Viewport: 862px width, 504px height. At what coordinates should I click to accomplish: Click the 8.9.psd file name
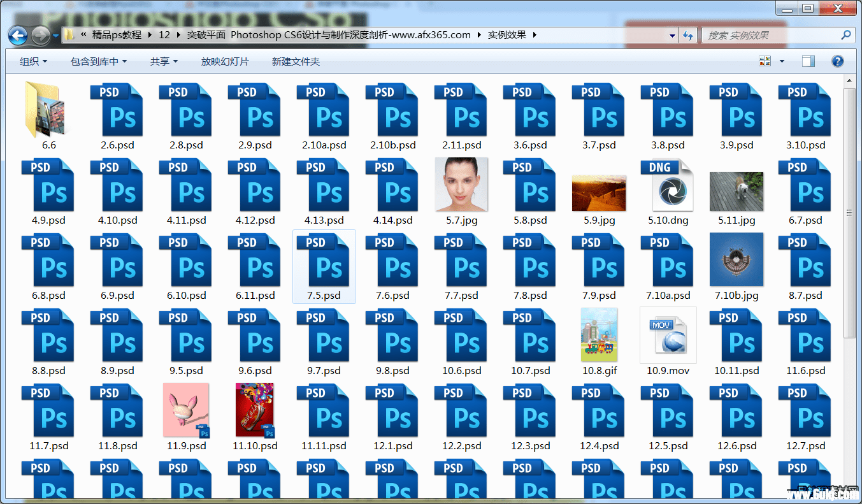(118, 371)
